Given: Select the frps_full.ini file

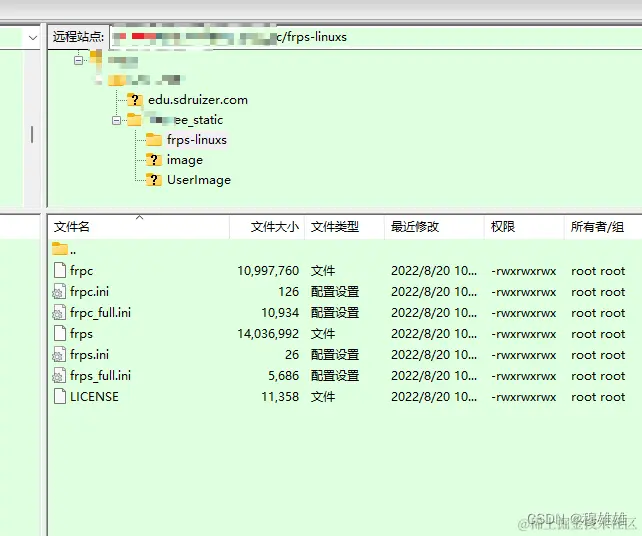Looking at the screenshot, I should pyautogui.click(x=100, y=376).
